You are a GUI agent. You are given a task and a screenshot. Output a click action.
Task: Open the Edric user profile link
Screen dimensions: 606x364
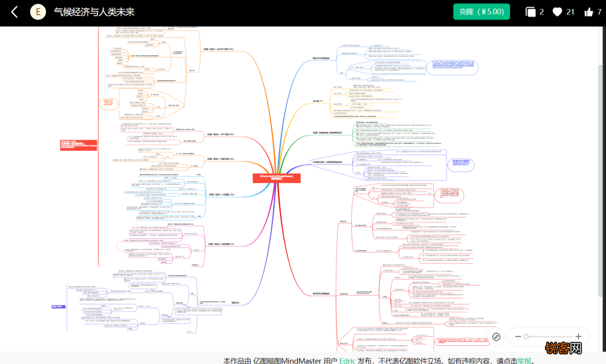(347, 360)
